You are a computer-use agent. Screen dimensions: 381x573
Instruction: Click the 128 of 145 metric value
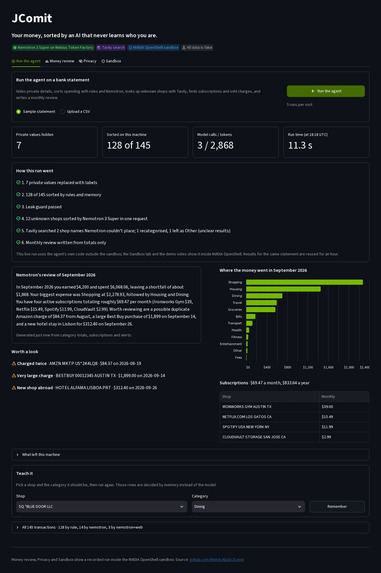click(x=129, y=145)
